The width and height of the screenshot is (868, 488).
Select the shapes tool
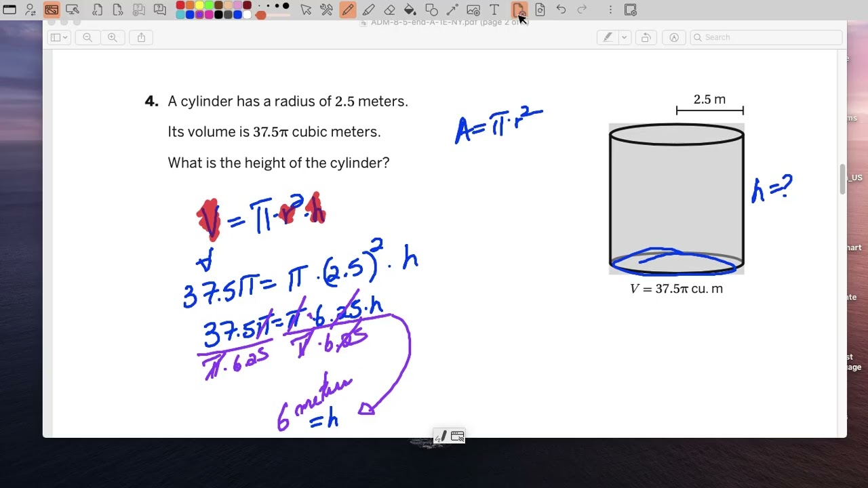[x=431, y=9]
